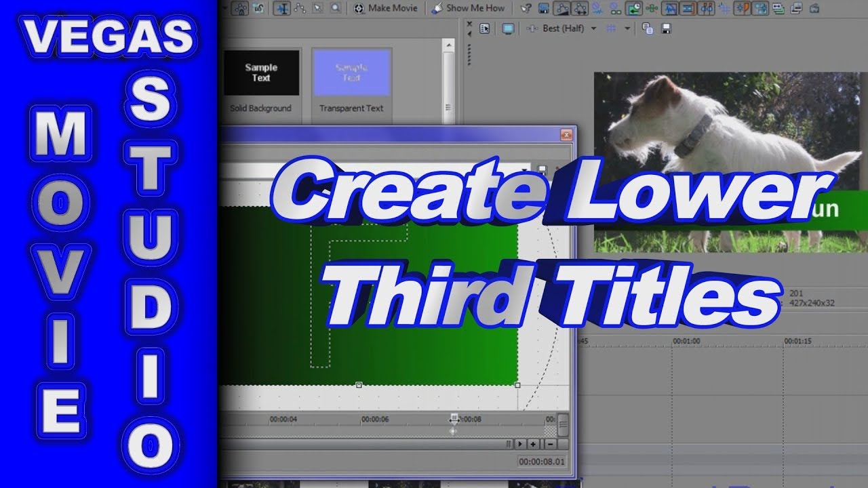The width and height of the screenshot is (868, 488).
Task: Choose the Solid Background text preset thumbnail
Action: click(x=261, y=73)
